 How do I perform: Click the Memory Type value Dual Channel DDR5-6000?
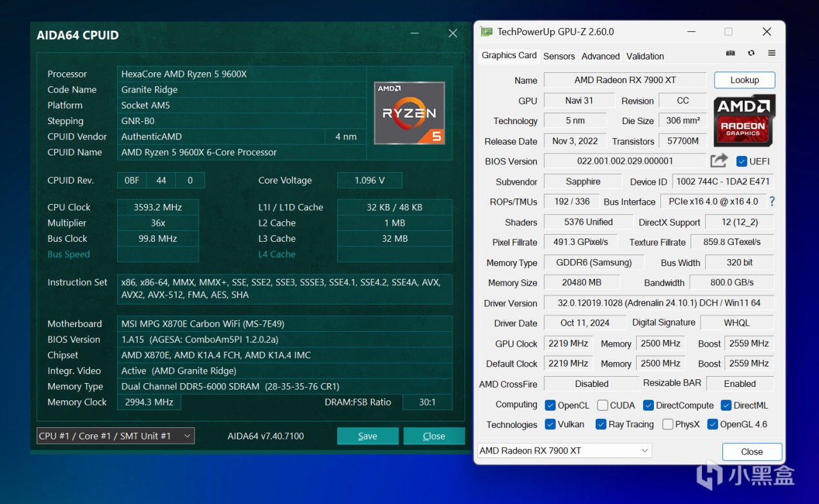(x=285, y=386)
